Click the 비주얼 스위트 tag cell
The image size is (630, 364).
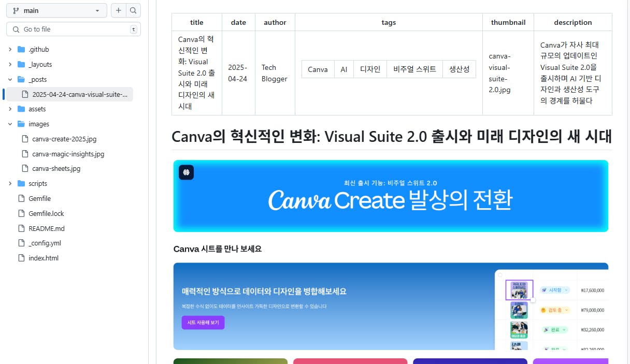pos(415,69)
